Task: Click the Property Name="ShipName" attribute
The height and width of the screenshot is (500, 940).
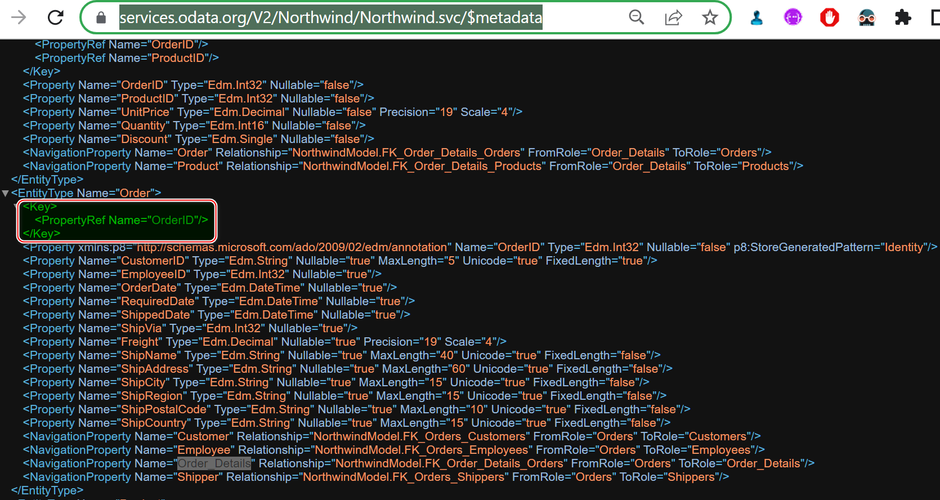Action: [129, 355]
